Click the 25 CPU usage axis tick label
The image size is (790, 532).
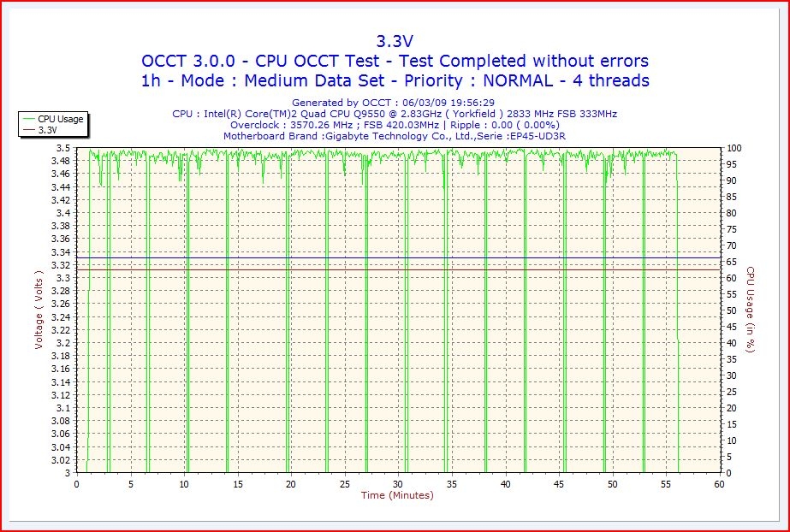click(731, 392)
